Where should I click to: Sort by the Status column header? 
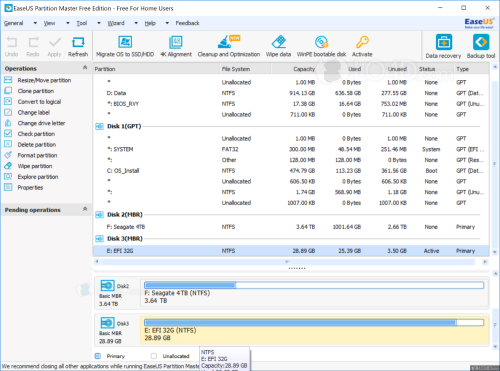[432, 69]
